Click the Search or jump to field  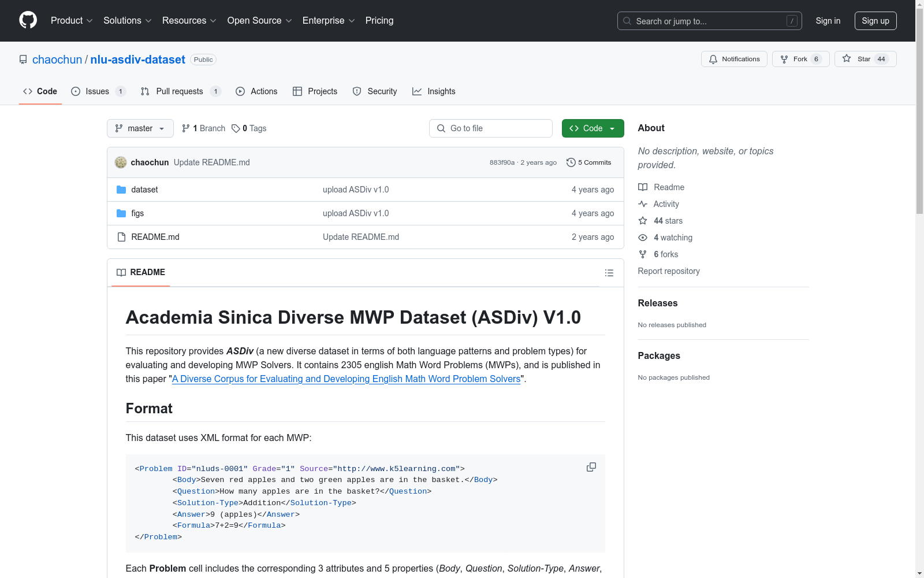tap(710, 21)
